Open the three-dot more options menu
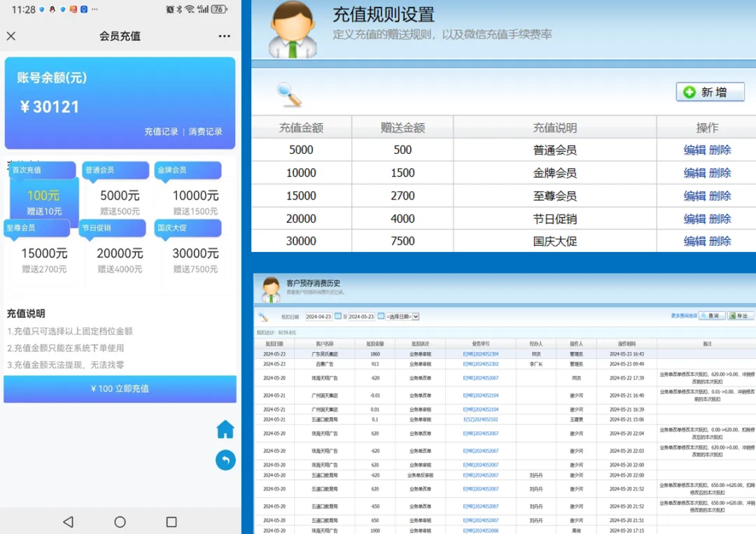756x534 pixels. click(224, 36)
